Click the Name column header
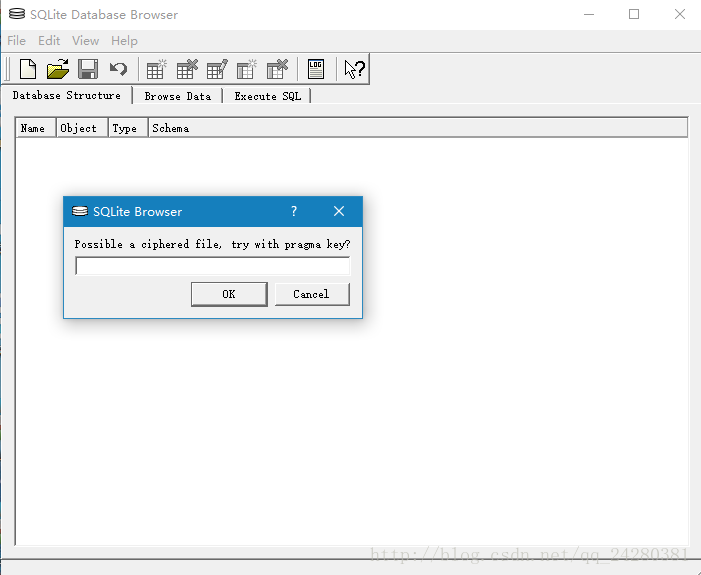The height and width of the screenshot is (575, 701). click(x=36, y=128)
